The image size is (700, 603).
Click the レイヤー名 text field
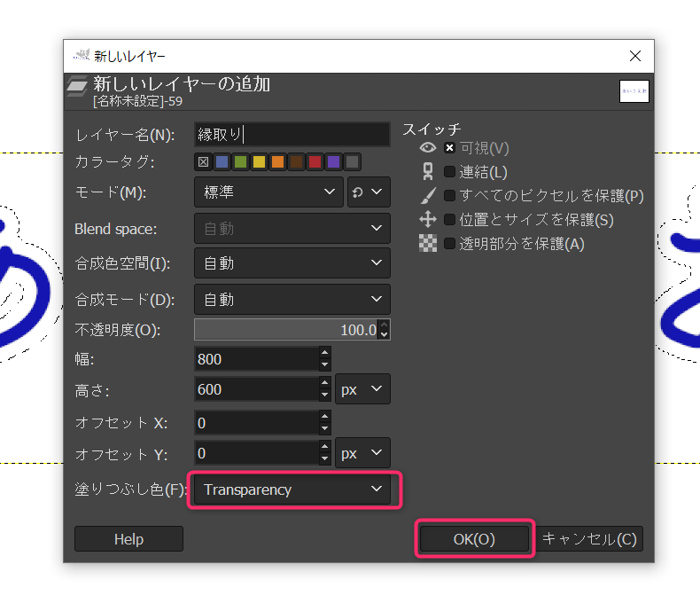(x=292, y=134)
